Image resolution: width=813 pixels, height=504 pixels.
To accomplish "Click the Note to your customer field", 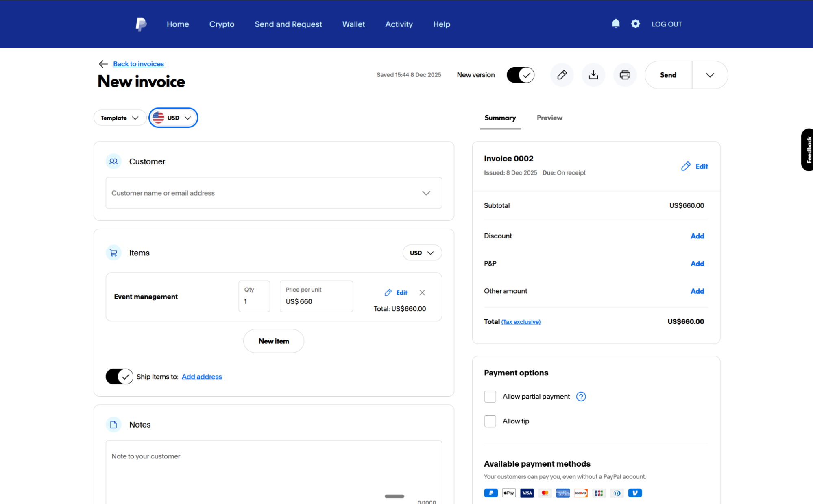I will (x=273, y=456).
